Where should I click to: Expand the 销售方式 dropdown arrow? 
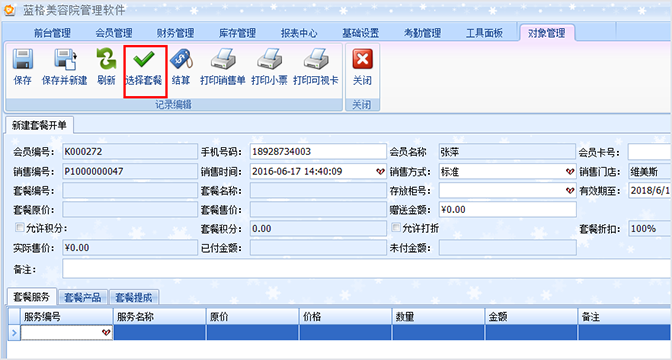pos(570,172)
